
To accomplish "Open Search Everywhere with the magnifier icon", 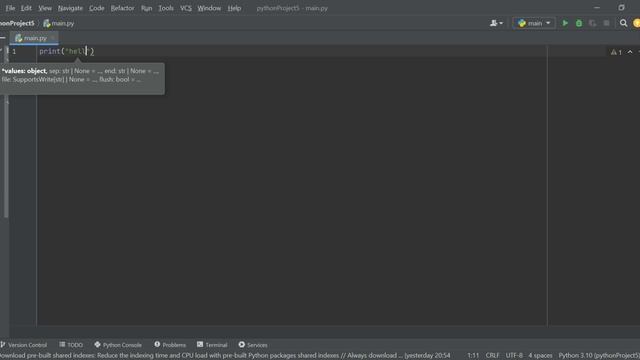I will click(x=623, y=23).
